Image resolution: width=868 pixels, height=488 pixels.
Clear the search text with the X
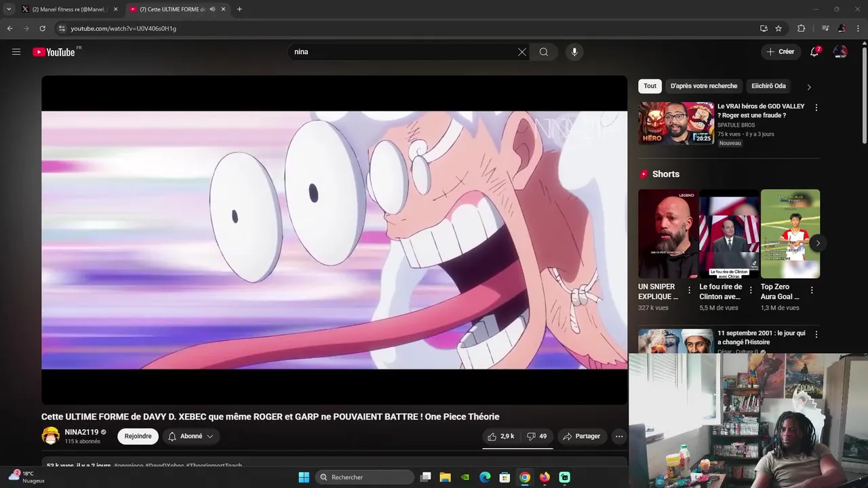point(522,52)
